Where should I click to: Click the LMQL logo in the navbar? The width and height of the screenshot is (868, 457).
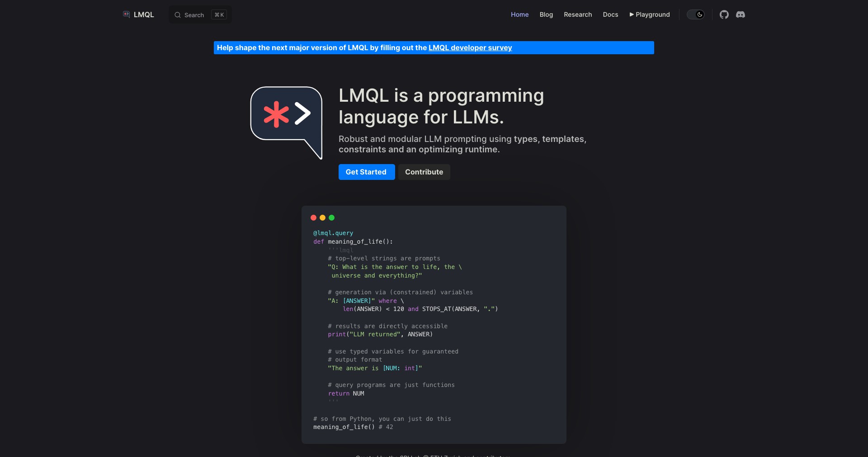pyautogui.click(x=126, y=14)
